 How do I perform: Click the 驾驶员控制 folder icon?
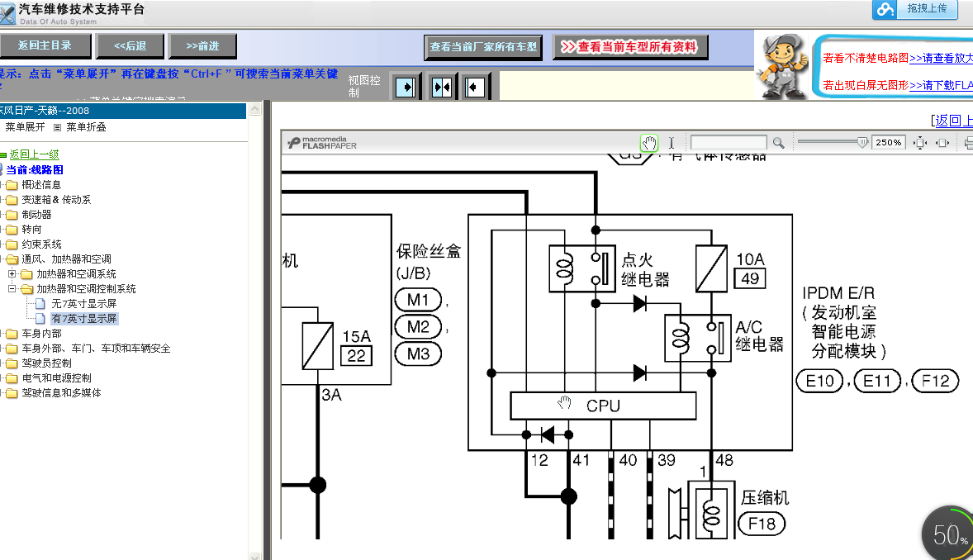(x=12, y=363)
